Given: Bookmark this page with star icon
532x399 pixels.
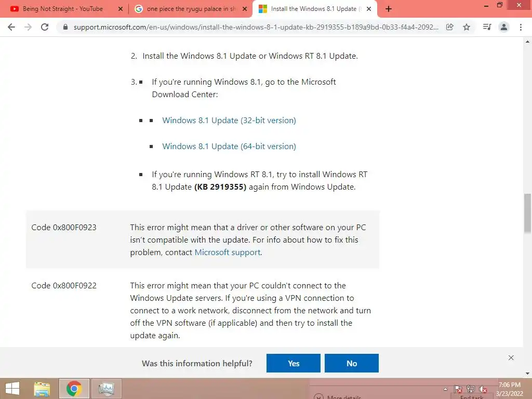Looking at the screenshot, I should (x=467, y=27).
